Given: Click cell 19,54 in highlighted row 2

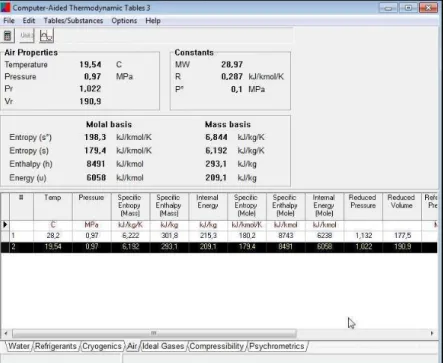Looking at the screenshot, I should pyautogui.click(x=53, y=247).
